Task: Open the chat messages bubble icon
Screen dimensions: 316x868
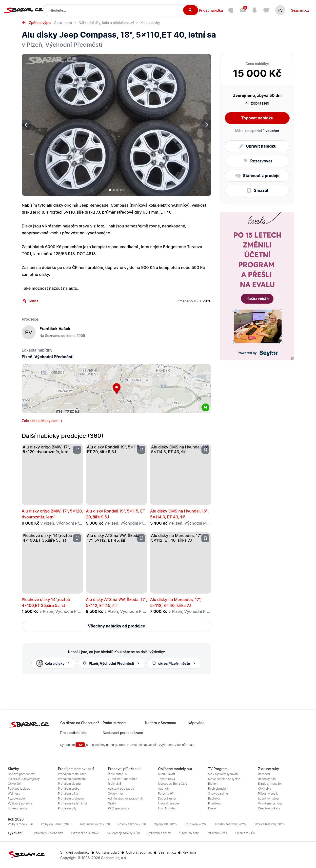Action: [266, 10]
